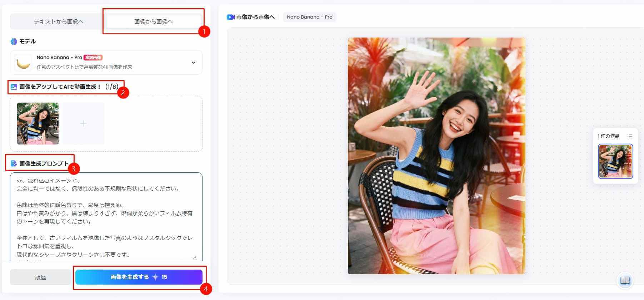644x300 pixels.
Task: Click the sparkle credits icon on generate button
Action: [x=155, y=277]
